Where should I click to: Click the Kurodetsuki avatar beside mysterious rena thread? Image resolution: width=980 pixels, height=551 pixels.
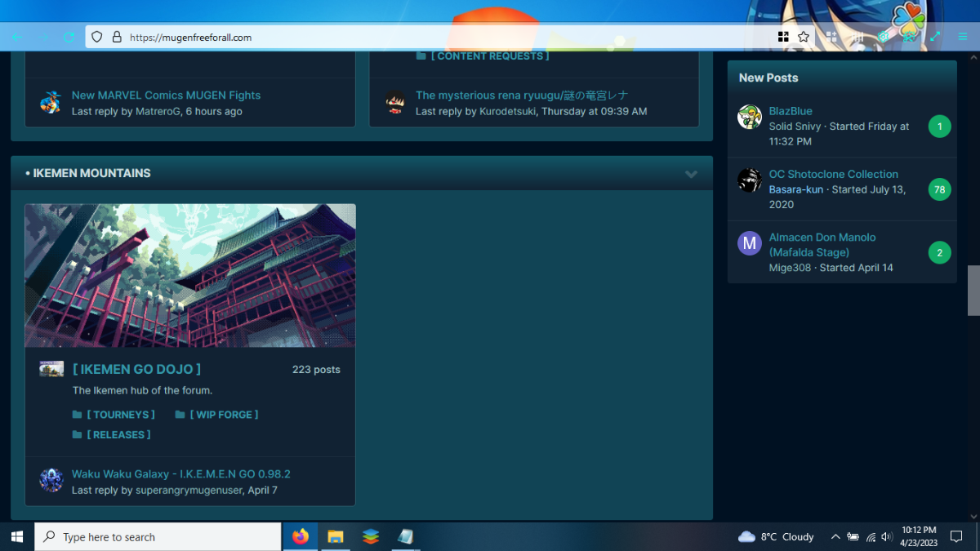(x=396, y=103)
